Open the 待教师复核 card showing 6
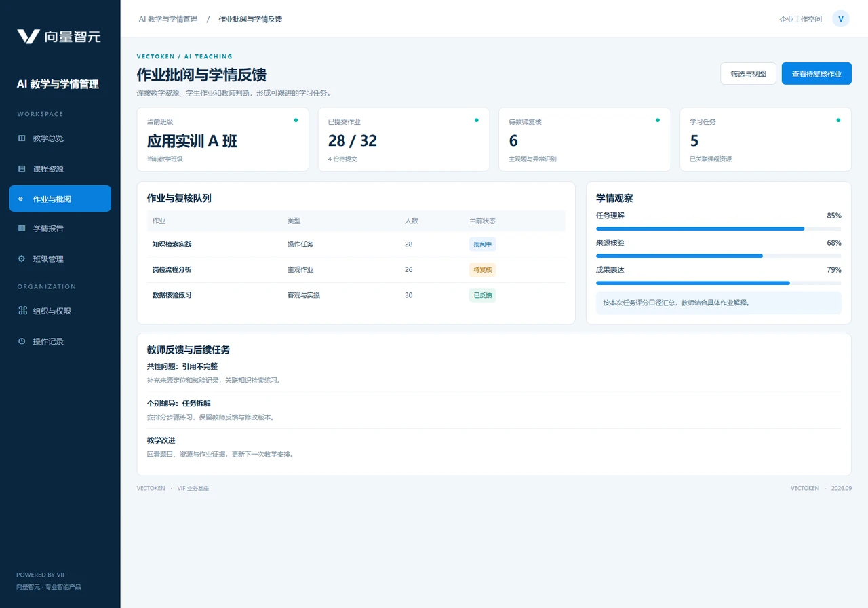This screenshot has width=868, height=608. (x=585, y=139)
